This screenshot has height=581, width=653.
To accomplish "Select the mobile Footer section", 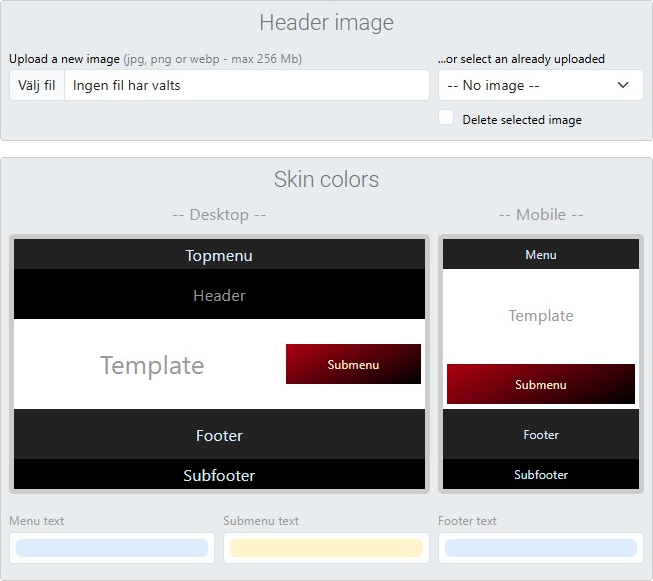I will point(540,435).
